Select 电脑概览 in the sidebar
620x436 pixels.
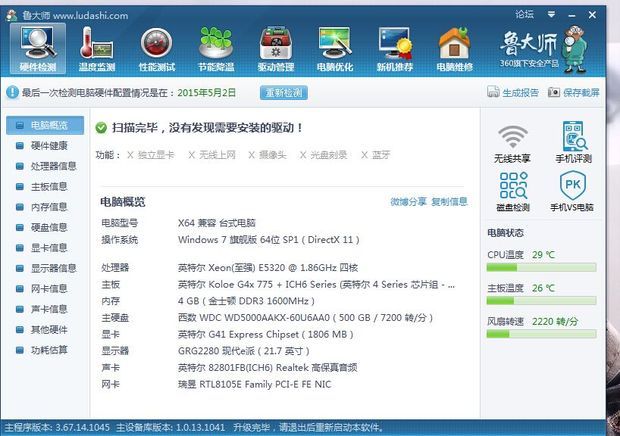pos(45,125)
